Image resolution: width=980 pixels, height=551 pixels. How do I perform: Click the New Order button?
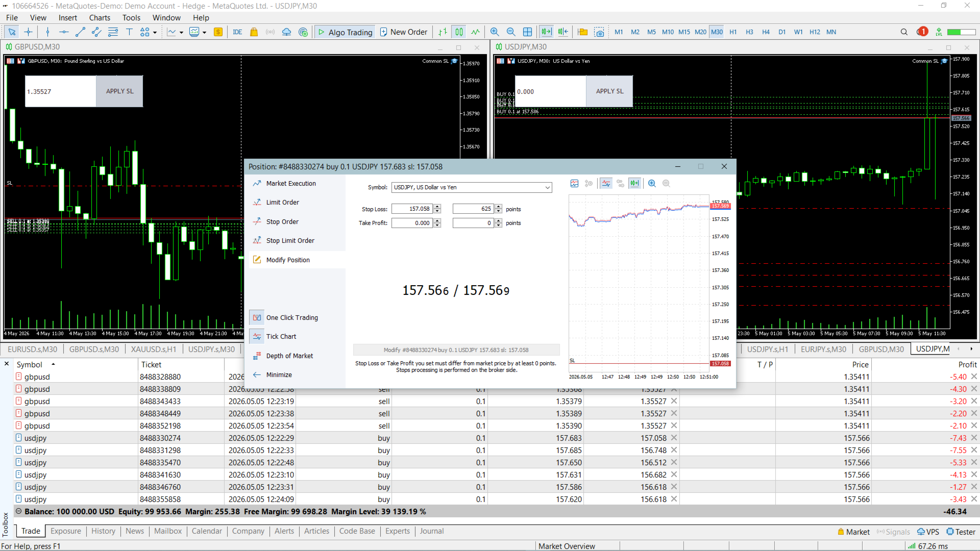pyautogui.click(x=404, y=32)
